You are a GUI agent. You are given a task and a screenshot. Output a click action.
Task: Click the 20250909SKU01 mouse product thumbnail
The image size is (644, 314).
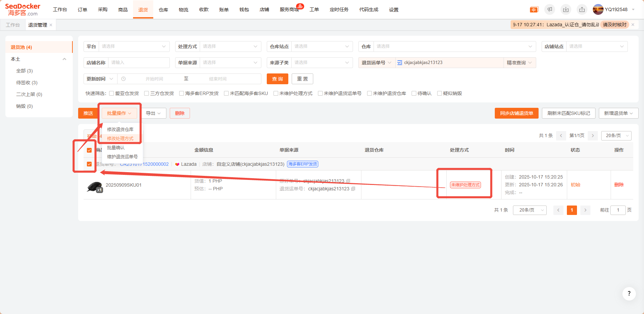(x=95, y=187)
